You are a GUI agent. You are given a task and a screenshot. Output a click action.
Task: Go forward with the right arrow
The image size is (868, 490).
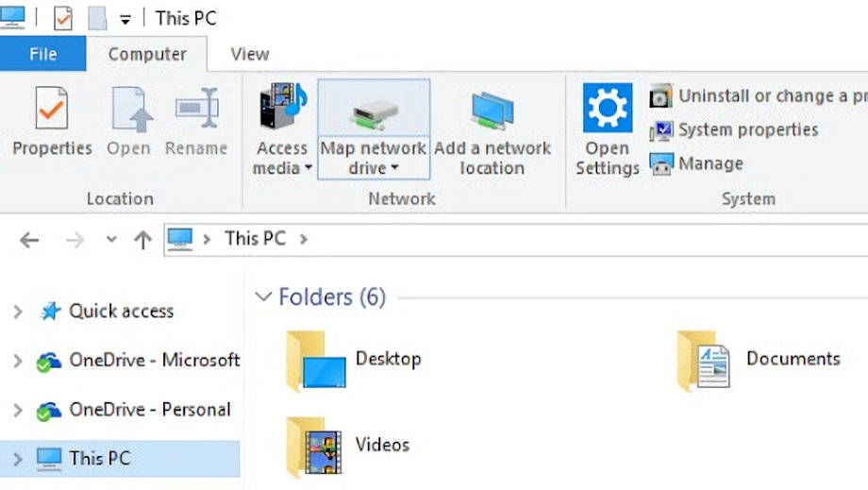point(75,241)
